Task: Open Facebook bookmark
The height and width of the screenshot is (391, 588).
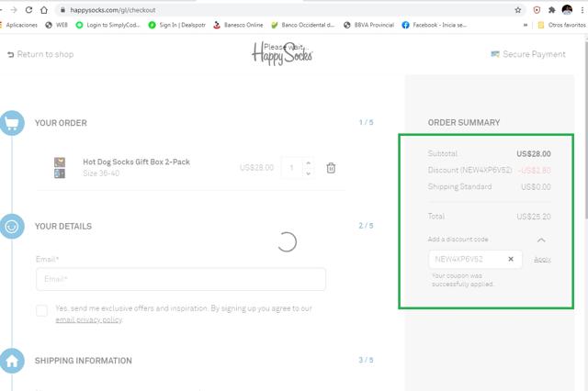Action: tap(435, 25)
